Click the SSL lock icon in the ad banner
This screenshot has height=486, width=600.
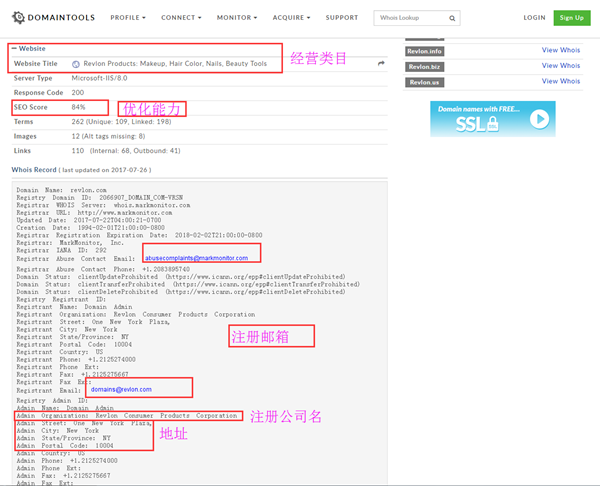pyautogui.click(x=493, y=124)
